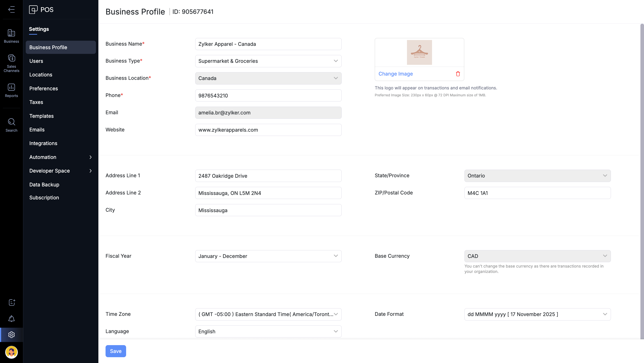Click the user avatar at bottom left

pos(11,352)
